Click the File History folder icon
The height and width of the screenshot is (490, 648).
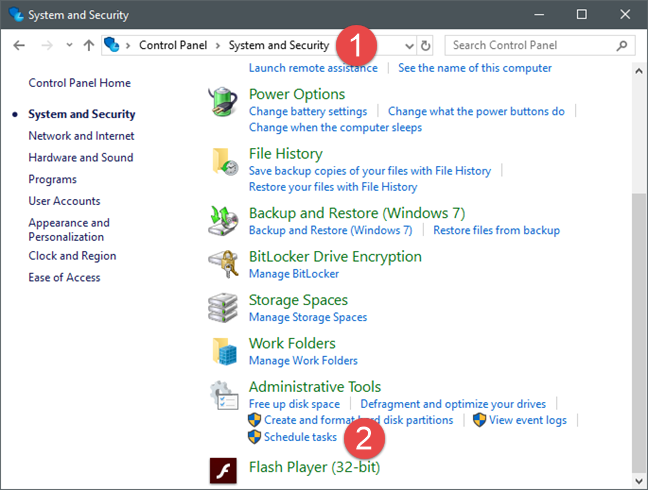[x=224, y=162]
